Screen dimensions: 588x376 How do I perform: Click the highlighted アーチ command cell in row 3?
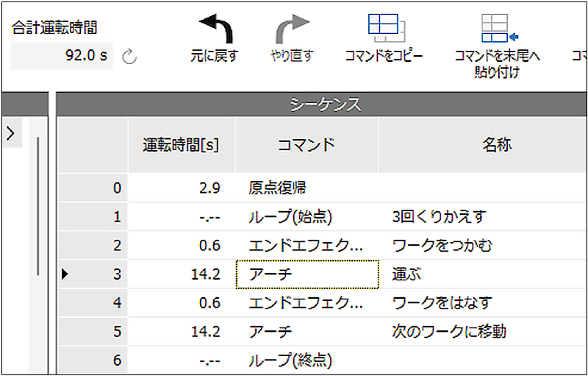point(306,274)
